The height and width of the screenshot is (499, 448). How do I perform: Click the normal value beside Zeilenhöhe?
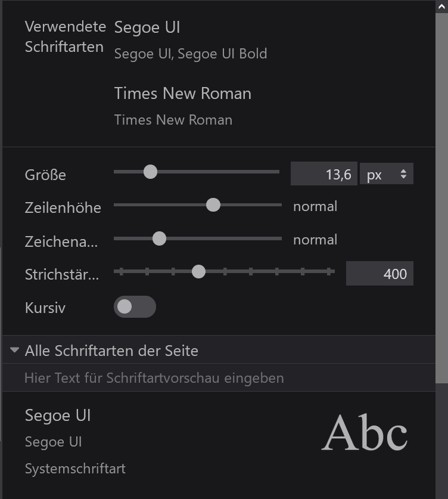315,206
